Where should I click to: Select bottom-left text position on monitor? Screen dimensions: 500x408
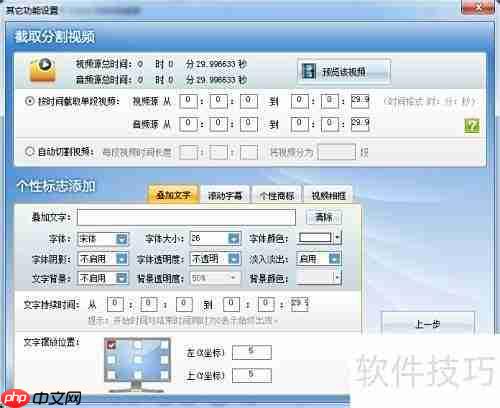[111, 375]
